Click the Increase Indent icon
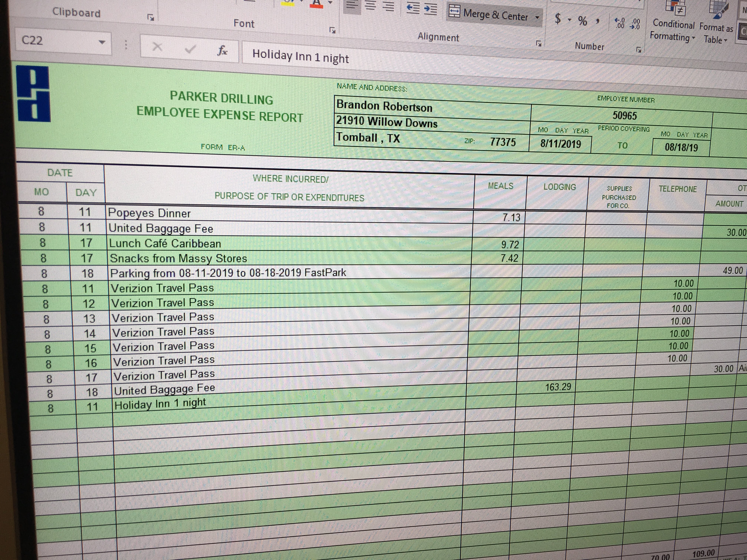Viewport: 747px width, 560px height. point(430,9)
